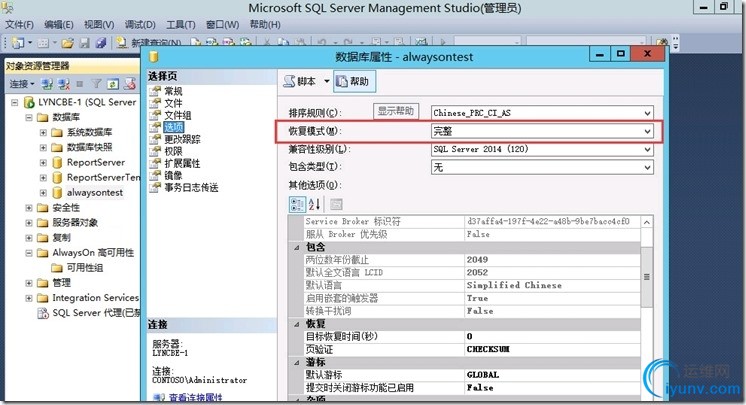Open the 脚本 dropdown arrow

click(x=326, y=81)
